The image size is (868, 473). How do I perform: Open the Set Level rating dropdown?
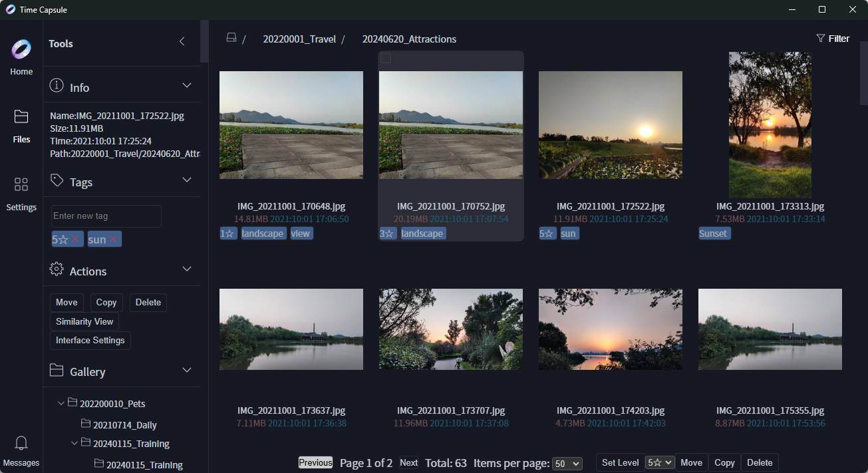pos(659,462)
